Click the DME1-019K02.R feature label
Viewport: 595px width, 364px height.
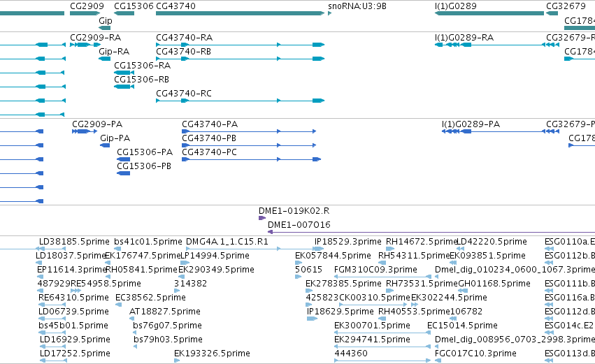click(x=294, y=211)
